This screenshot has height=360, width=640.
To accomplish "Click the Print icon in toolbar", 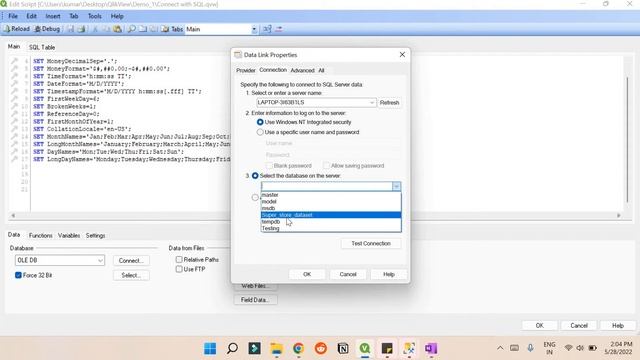I will (81, 29).
